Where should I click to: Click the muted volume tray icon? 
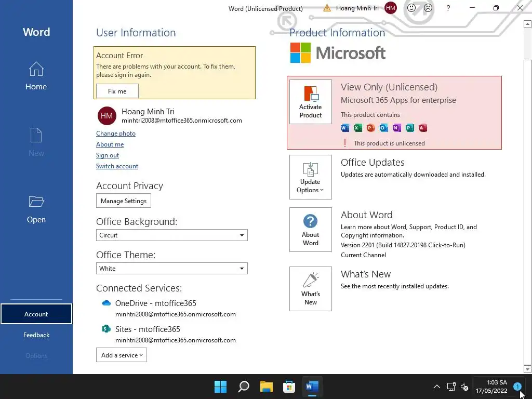coord(464,387)
